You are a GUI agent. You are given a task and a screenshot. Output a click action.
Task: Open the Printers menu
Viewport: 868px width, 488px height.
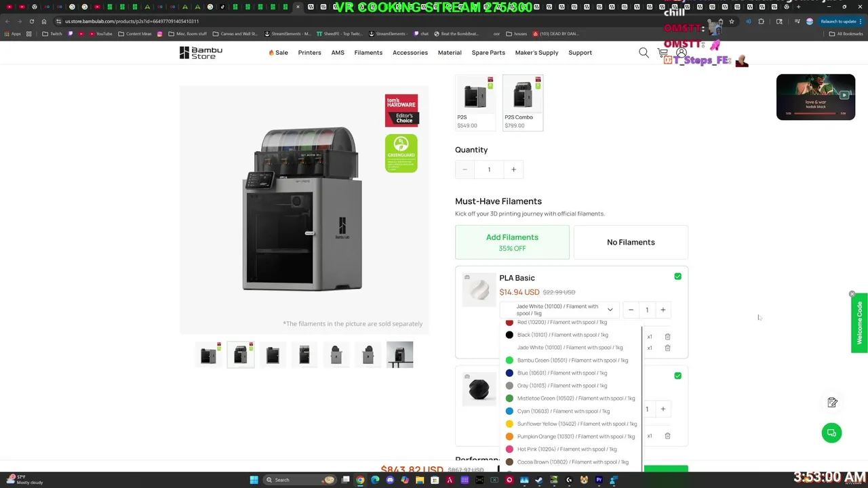click(x=309, y=53)
